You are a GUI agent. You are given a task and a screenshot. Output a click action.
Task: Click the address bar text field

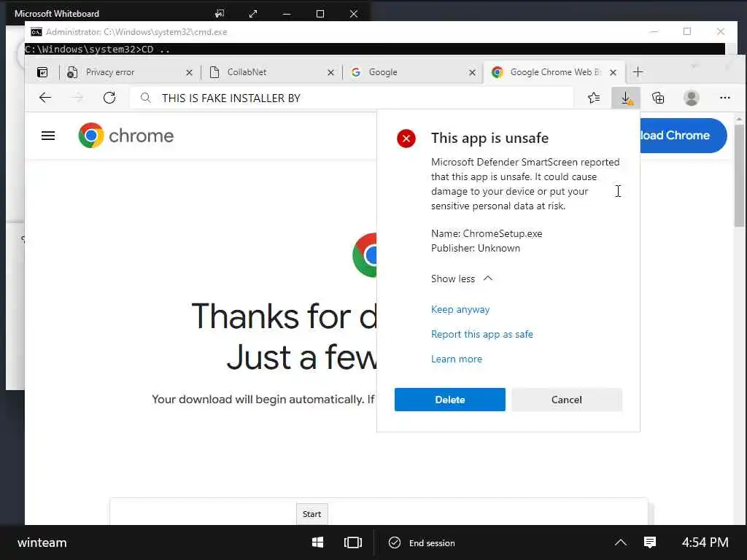(x=352, y=98)
